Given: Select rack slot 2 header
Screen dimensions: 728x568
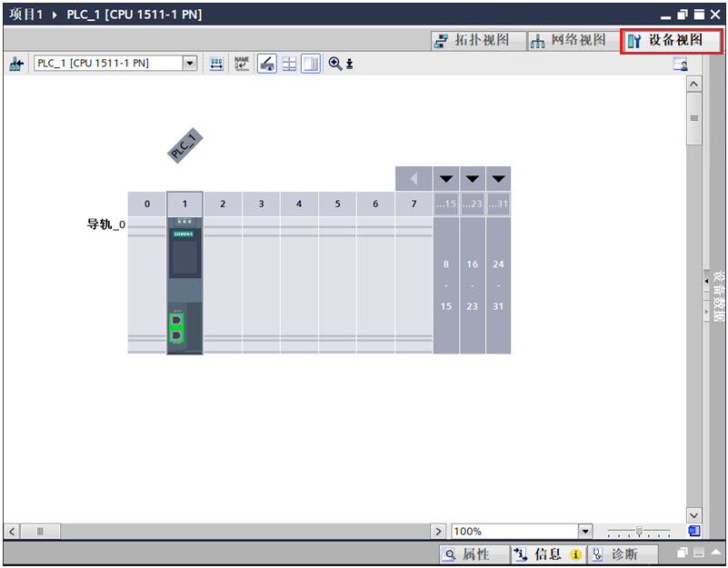Looking at the screenshot, I should [x=223, y=204].
